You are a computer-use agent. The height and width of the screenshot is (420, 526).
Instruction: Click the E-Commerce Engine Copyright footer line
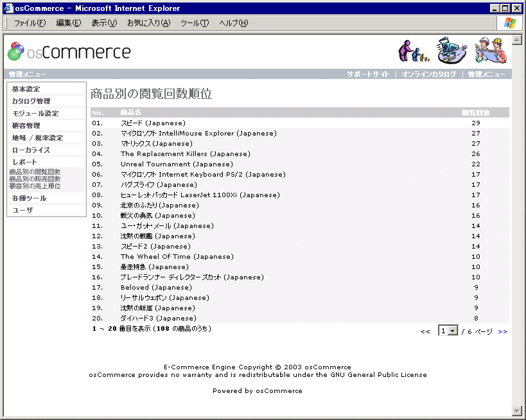258,367
